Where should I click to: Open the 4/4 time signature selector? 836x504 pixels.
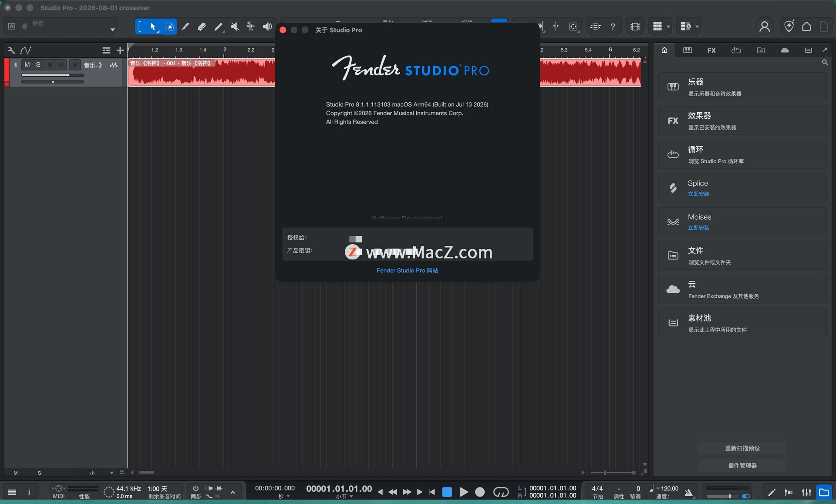tap(597, 489)
